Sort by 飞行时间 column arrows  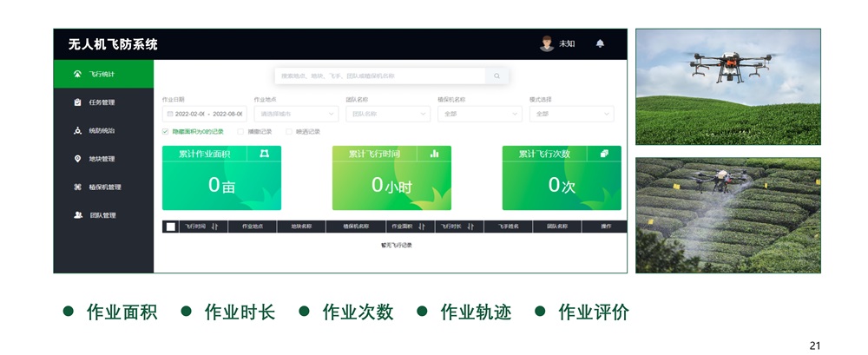tap(214, 227)
